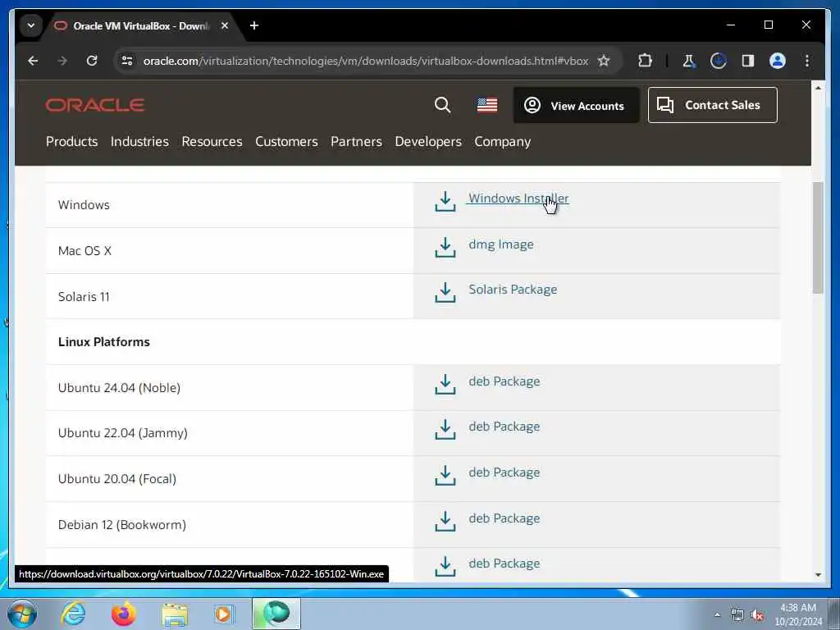840x630 pixels.
Task: Click download icon for Debian 12 (Bookworm)
Action: [445, 522]
